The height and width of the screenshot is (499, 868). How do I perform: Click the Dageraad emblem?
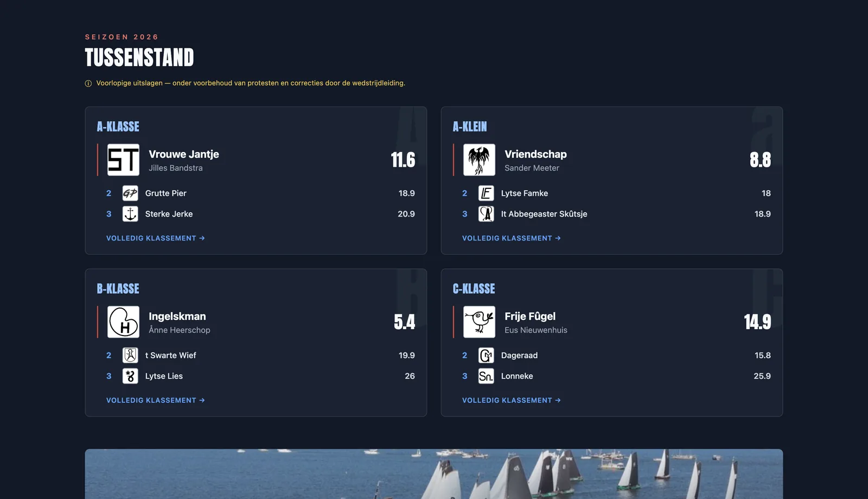(x=486, y=355)
